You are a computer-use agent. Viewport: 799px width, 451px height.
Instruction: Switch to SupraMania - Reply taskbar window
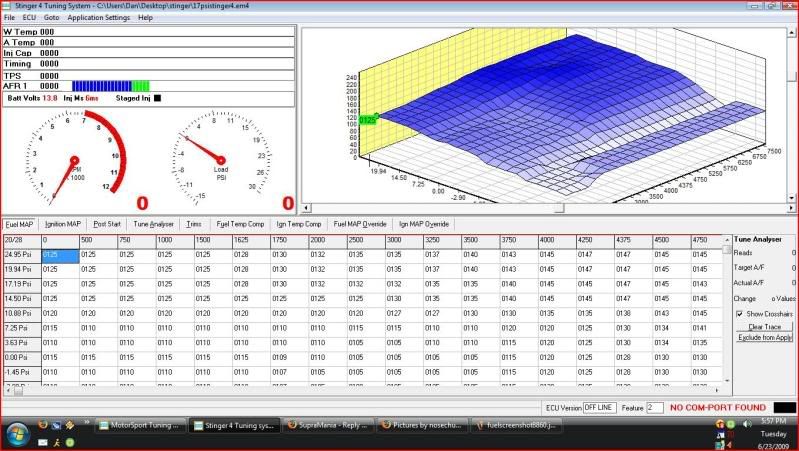[328, 426]
